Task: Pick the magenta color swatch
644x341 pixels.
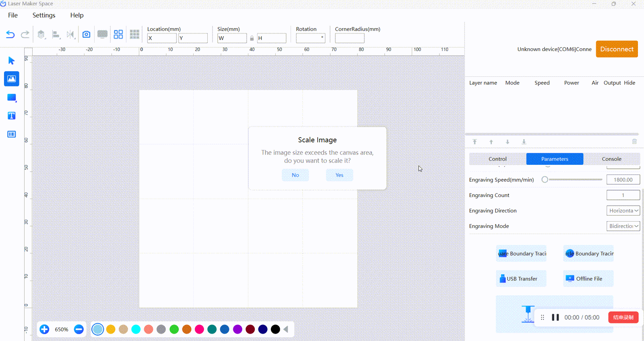Action: [199, 329]
